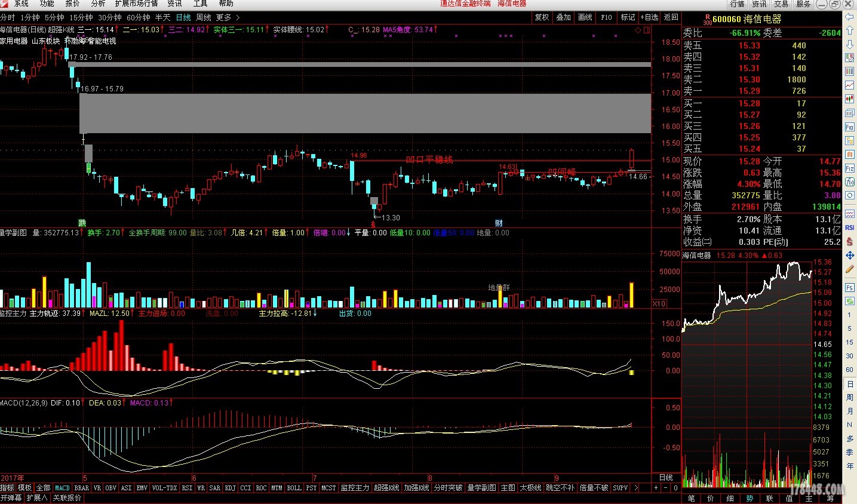Click the red S dollar sidebar icon
This screenshot has height=504, width=857.
tap(849, 241)
